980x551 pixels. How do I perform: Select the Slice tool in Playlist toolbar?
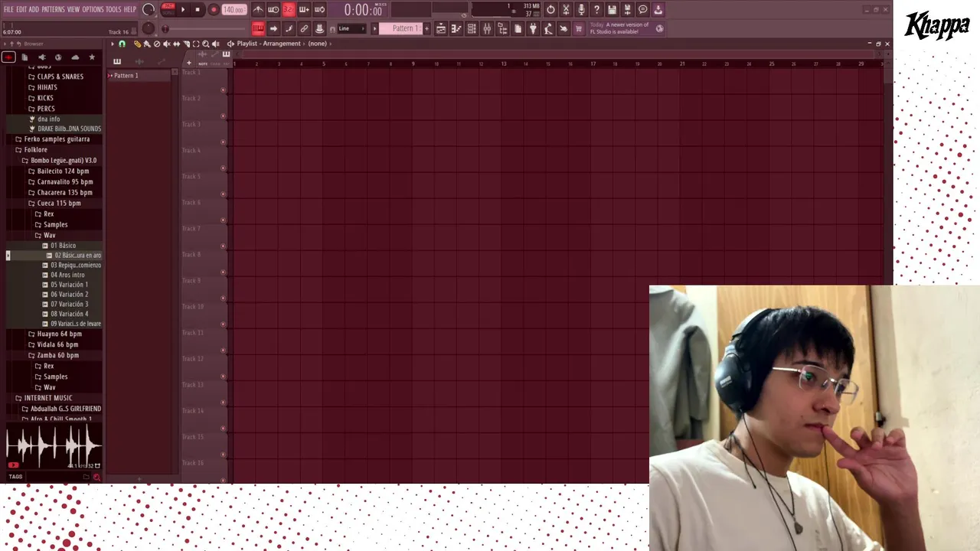coord(186,44)
